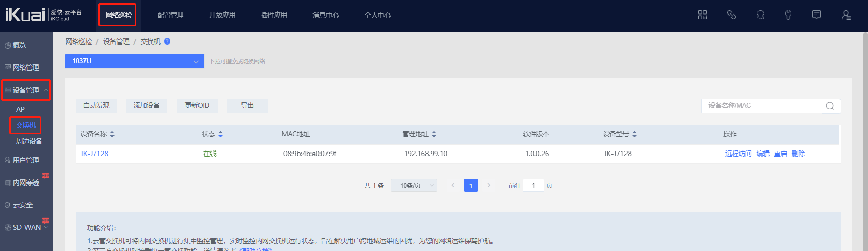
Task: Click 远程访问 for IK-J7128
Action: (x=738, y=154)
